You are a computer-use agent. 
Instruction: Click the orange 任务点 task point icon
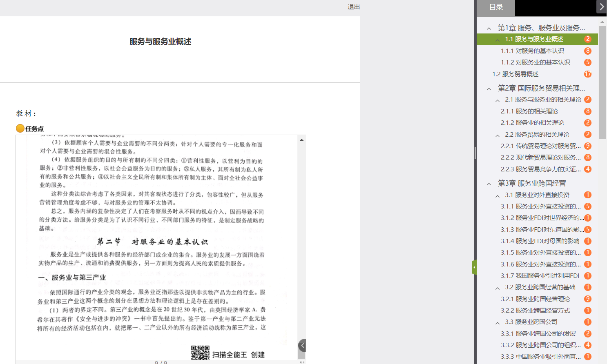(20, 129)
